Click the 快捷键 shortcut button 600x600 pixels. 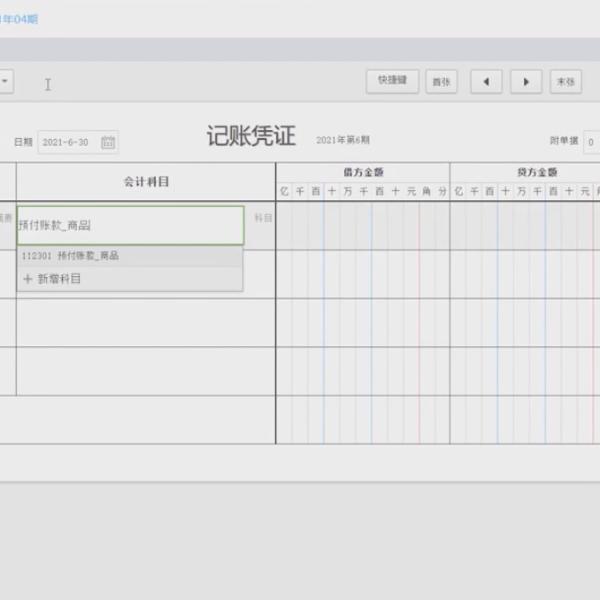pos(392,82)
